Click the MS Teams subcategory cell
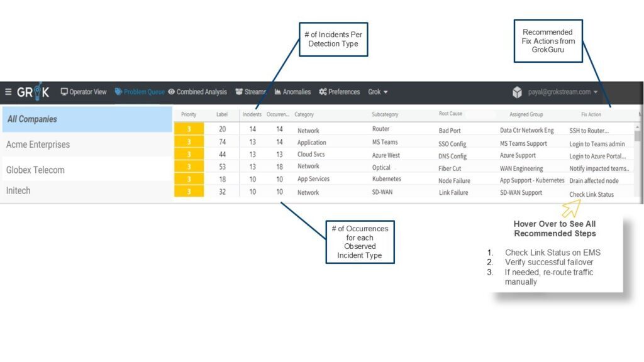This screenshot has height=362, width=644. pyautogui.click(x=385, y=142)
